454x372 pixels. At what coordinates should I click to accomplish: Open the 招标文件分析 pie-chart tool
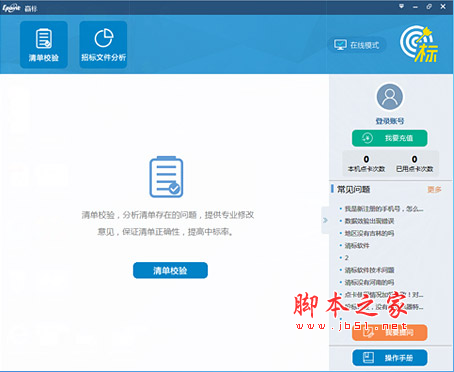point(103,45)
